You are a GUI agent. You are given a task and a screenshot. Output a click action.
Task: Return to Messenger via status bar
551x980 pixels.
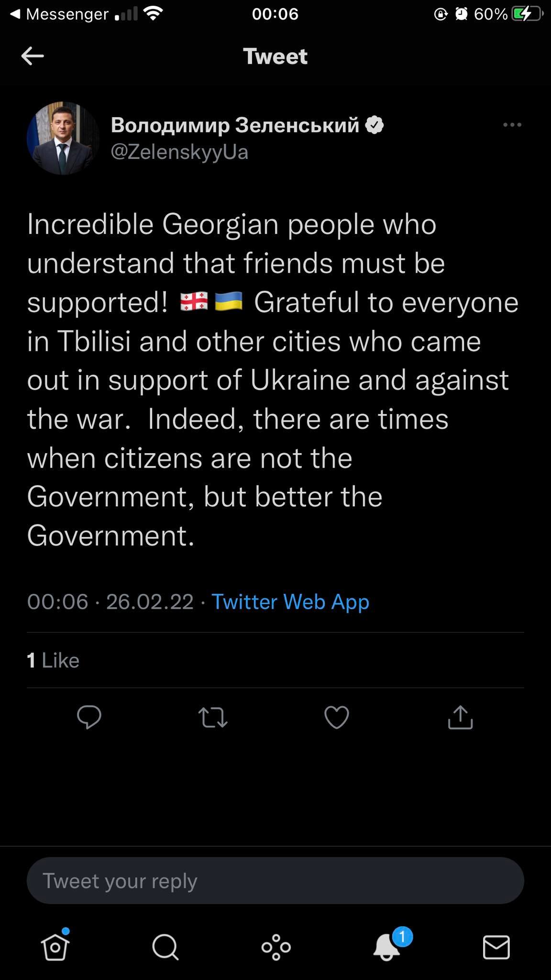click(60, 14)
